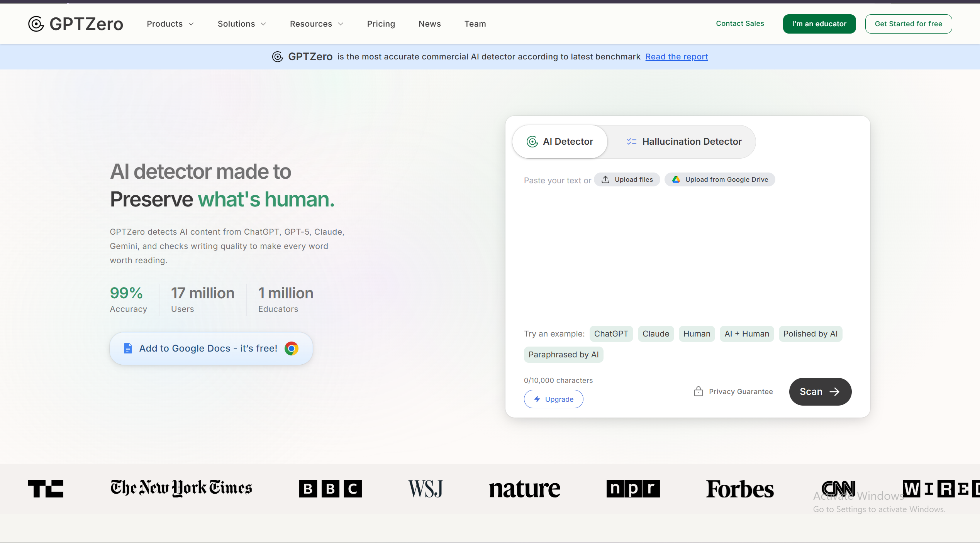Click the GPTZero banner logo icon
The height and width of the screenshot is (543, 980).
tap(278, 57)
